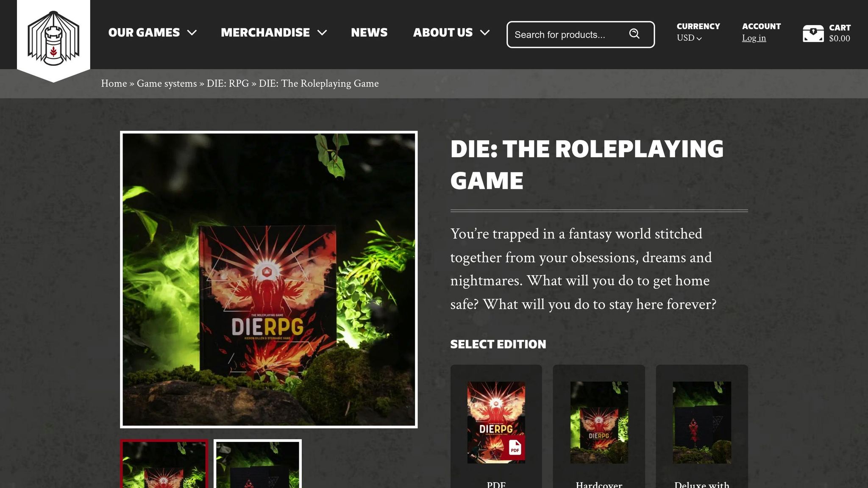Select the Hardcover edition card
The width and height of the screenshot is (868, 488).
pos(599,426)
